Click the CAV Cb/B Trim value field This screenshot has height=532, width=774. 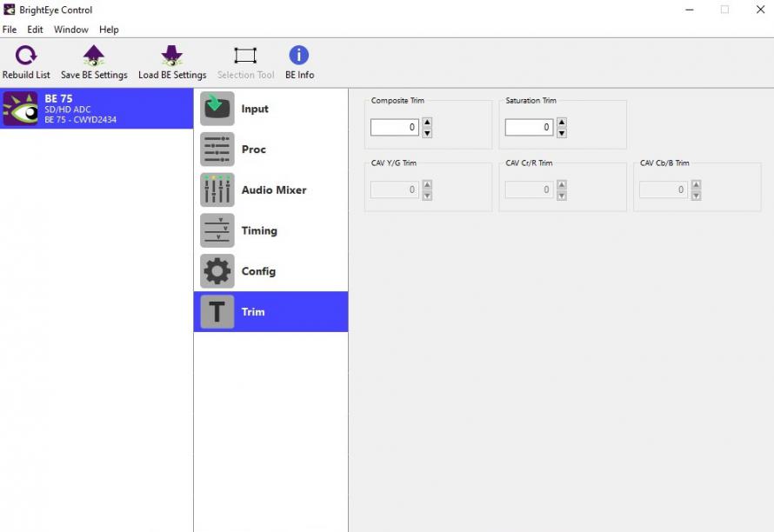663,190
